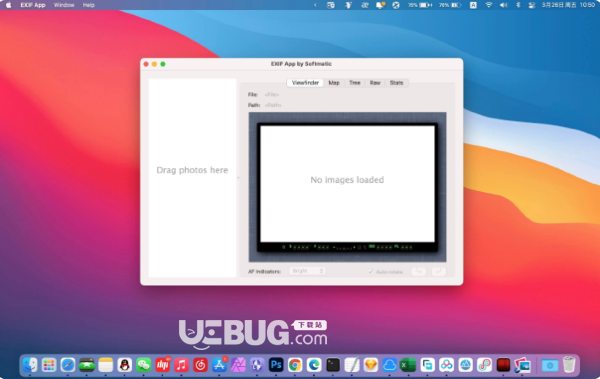Open Finder from the Dock
The image size is (600, 379).
click(30, 365)
